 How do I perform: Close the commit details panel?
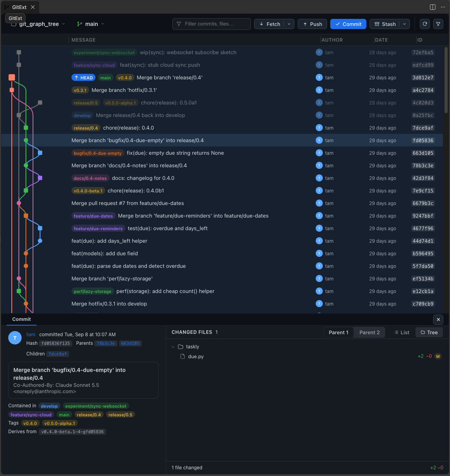coord(438,319)
